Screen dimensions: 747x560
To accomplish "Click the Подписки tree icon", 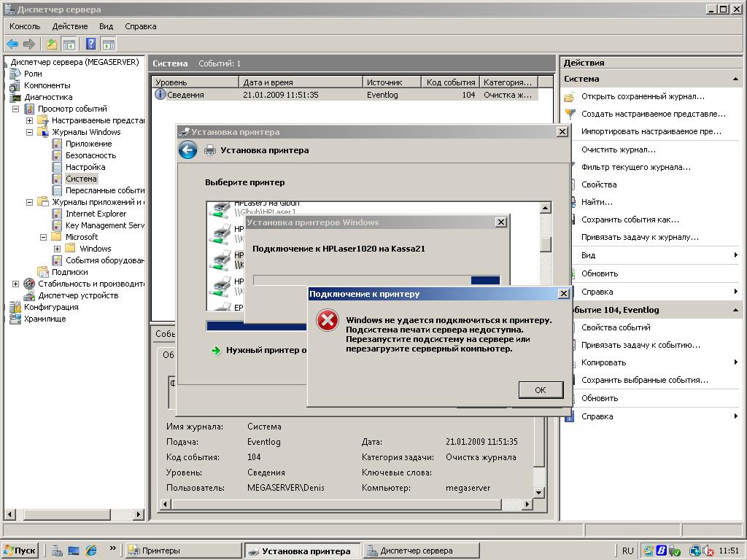I will point(43,273).
